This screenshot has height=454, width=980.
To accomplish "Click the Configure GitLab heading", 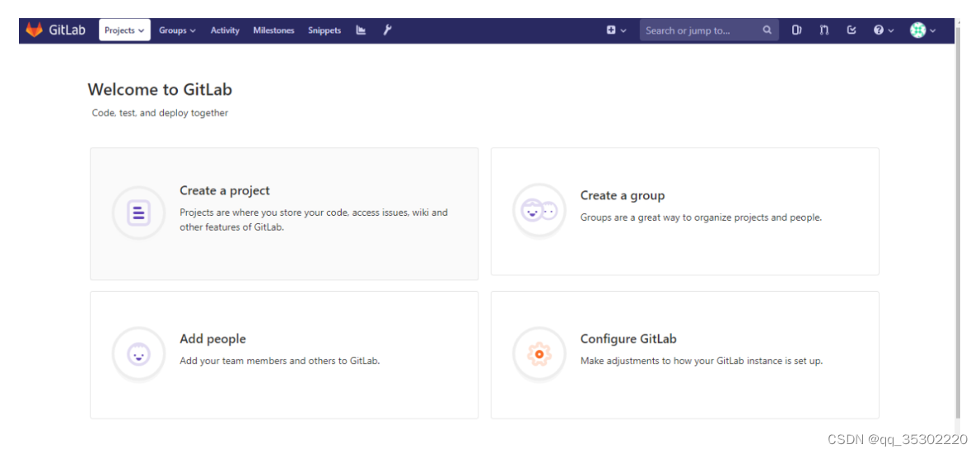I will pos(628,339).
